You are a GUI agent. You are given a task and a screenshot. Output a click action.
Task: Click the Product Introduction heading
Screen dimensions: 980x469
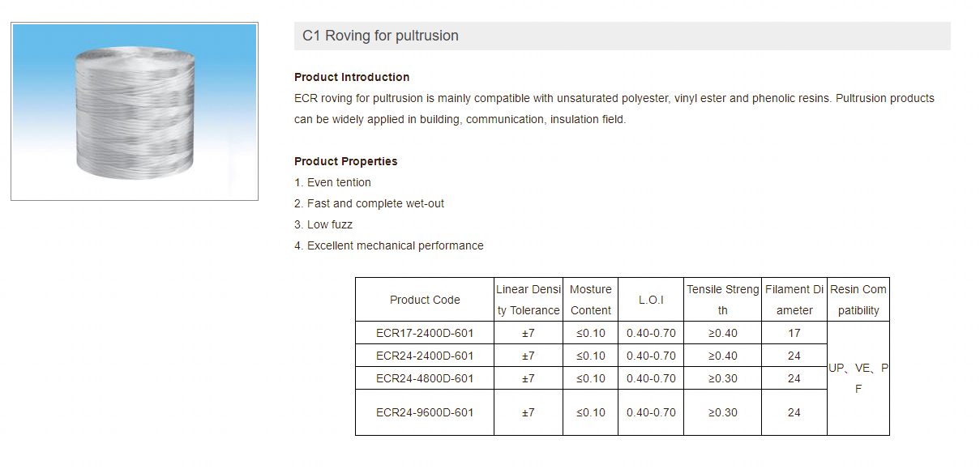(x=352, y=77)
